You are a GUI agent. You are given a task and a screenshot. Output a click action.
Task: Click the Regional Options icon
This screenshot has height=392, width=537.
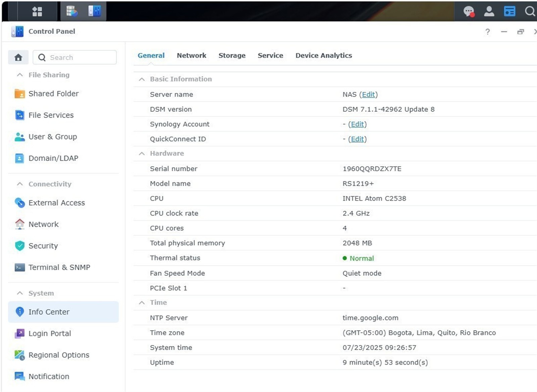pos(19,355)
